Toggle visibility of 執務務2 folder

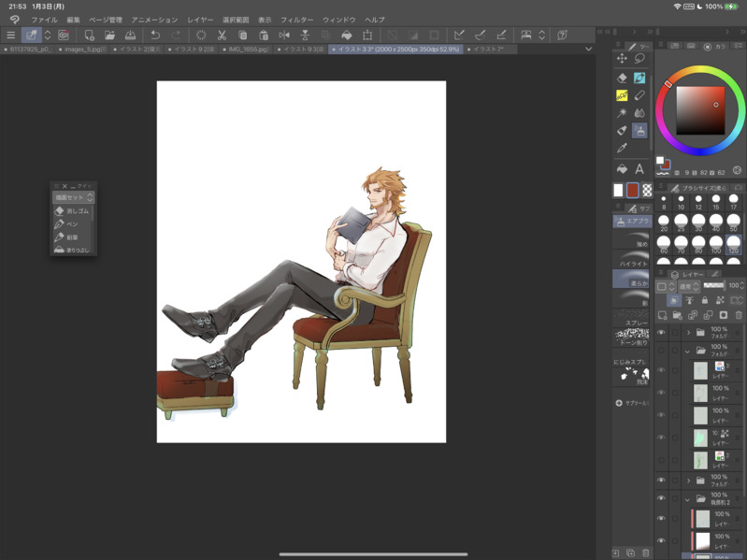[661, 499]
